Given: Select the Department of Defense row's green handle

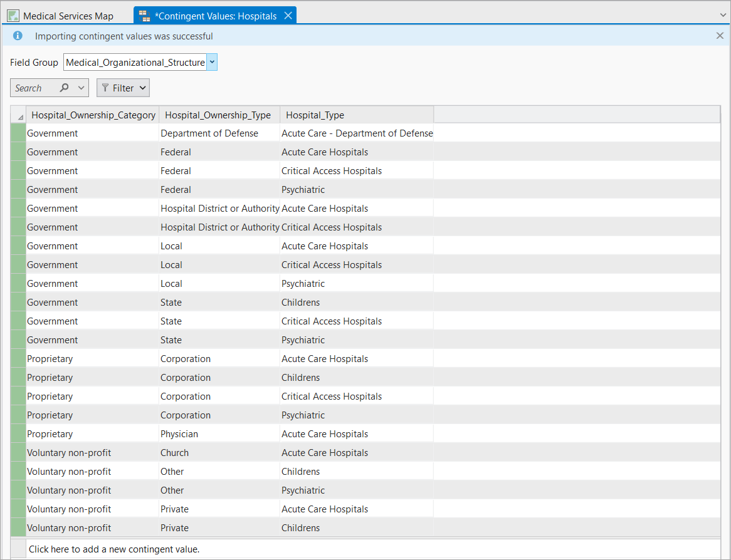Looking at the screenshot, I should click(x=18, y=133).
